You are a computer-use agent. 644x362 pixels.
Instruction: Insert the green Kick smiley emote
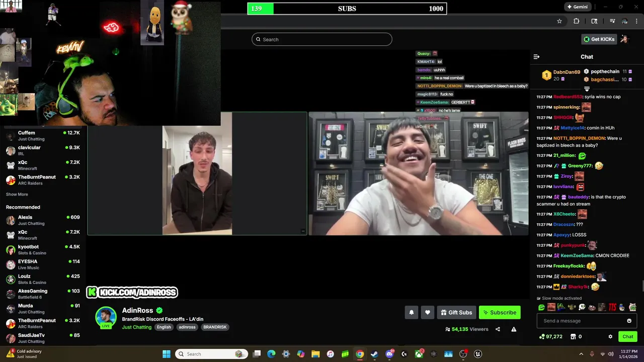[541, 307]
